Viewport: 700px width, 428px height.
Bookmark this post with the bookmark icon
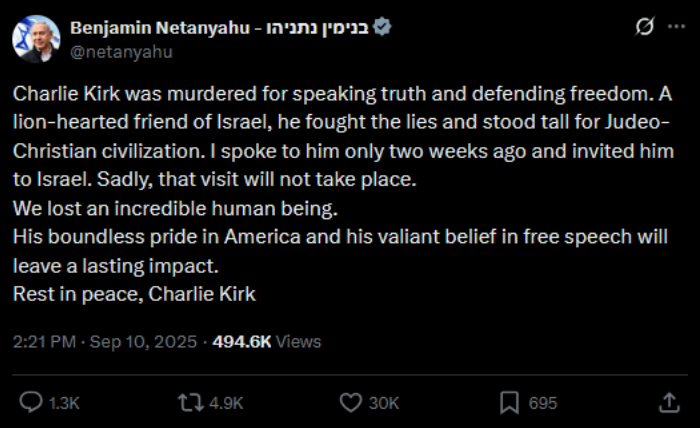pyautogui.click(x=509, y=403)
